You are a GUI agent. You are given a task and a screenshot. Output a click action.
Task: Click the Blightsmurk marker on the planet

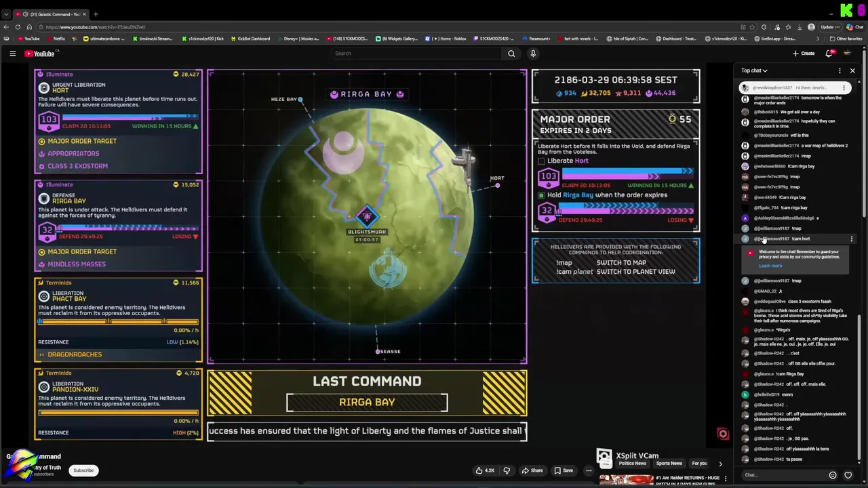(366, 217)
